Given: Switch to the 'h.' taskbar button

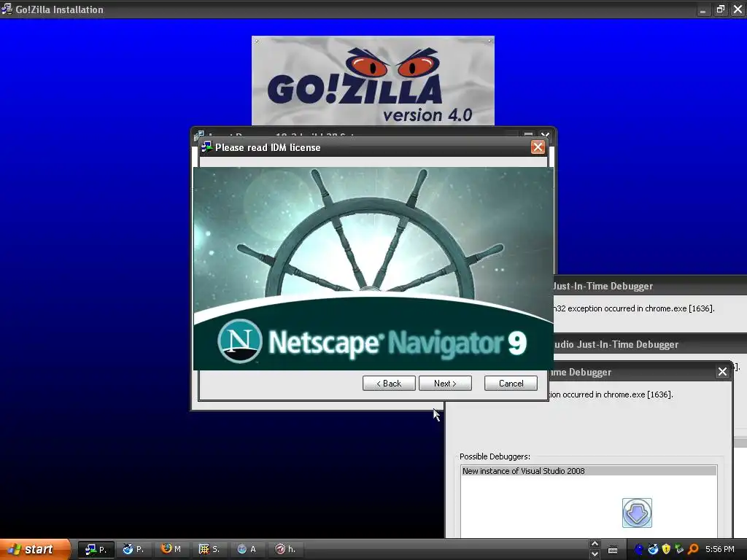Looking at the screenshot, I should coord(285,549).
